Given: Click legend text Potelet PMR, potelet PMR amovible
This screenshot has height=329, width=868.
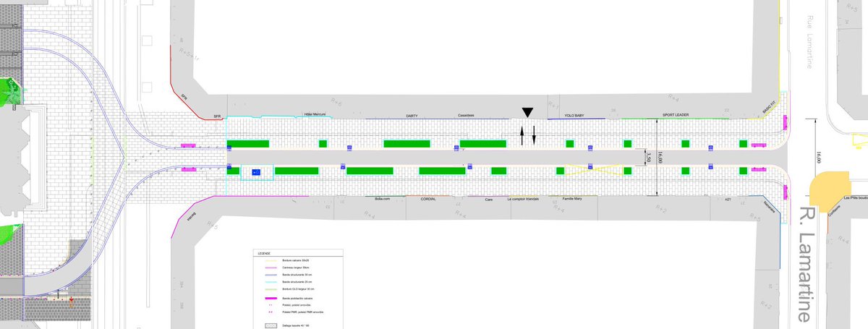Looking at the screenshot, I should (x=303, y=312).
